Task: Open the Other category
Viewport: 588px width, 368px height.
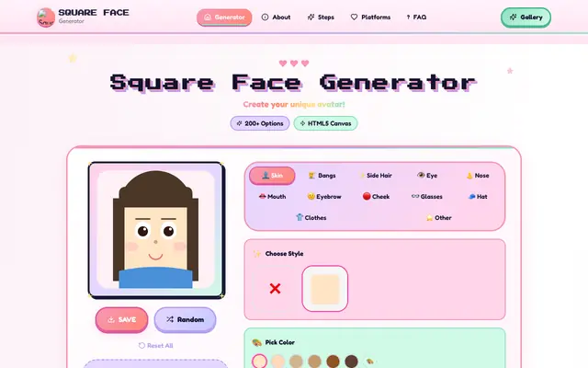Action: (438, 217)
